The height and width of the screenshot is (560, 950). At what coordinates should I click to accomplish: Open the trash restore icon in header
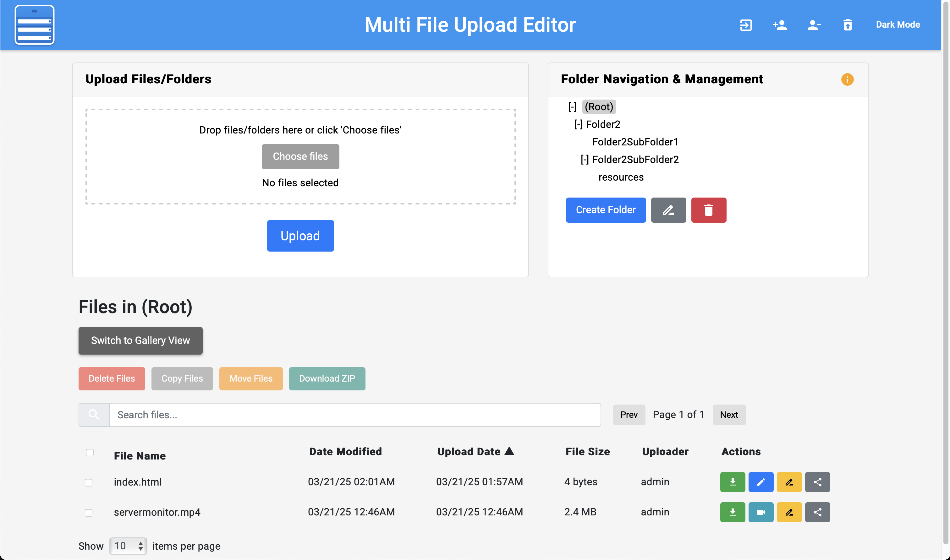pos(847,25)
